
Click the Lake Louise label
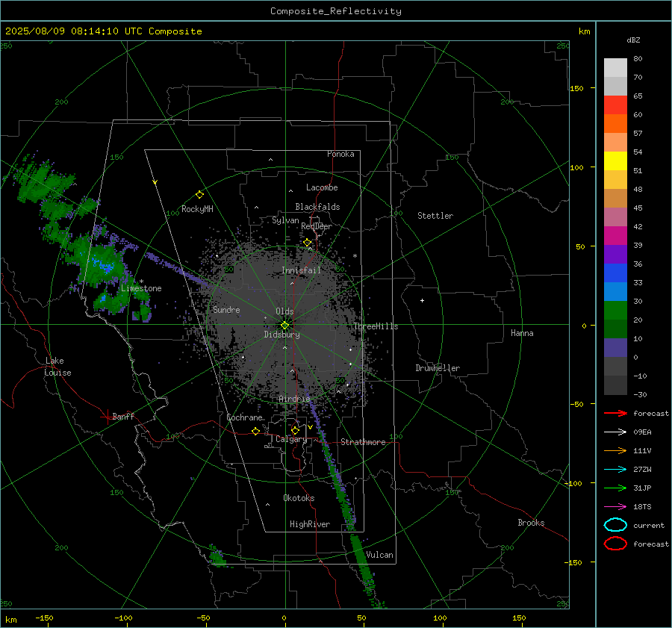click(x=57, y=367)
